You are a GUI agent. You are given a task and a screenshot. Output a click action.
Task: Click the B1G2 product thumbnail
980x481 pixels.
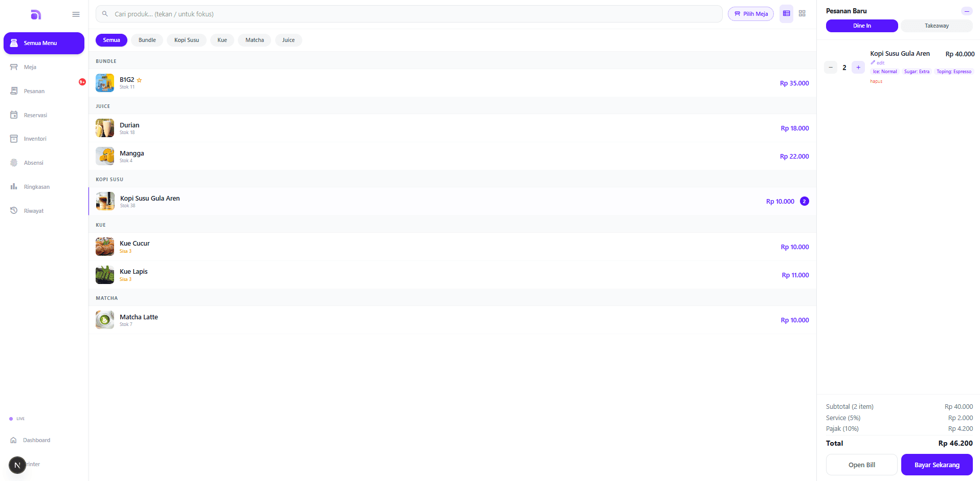[105, 83]
